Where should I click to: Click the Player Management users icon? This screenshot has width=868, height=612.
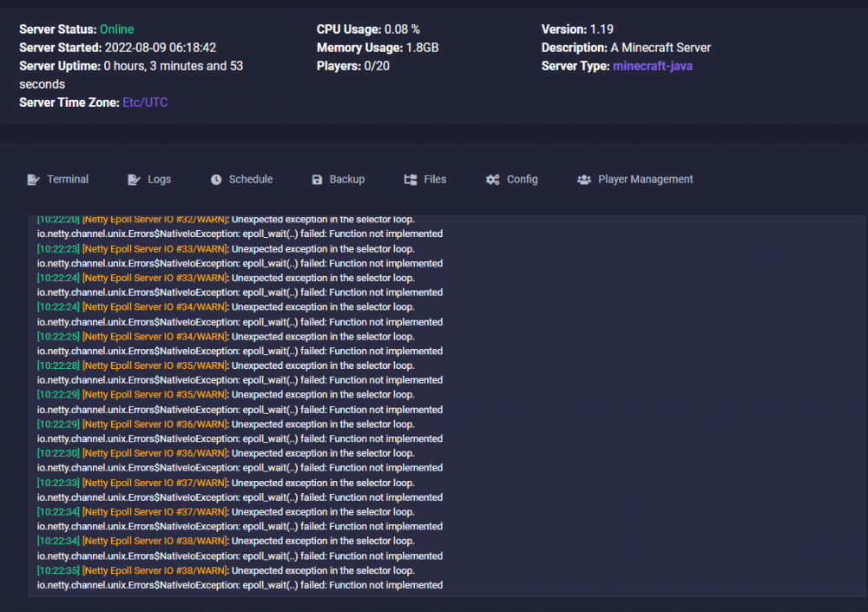point(584,180)
